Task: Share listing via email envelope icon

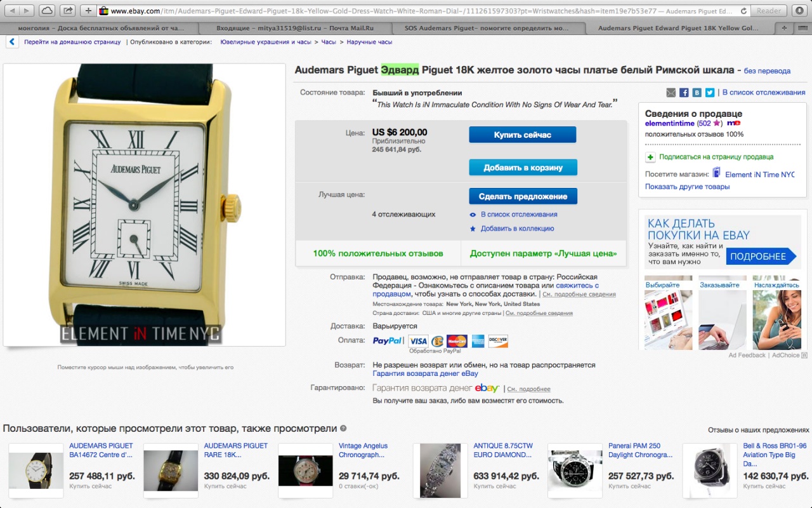Action: (671, 93)
